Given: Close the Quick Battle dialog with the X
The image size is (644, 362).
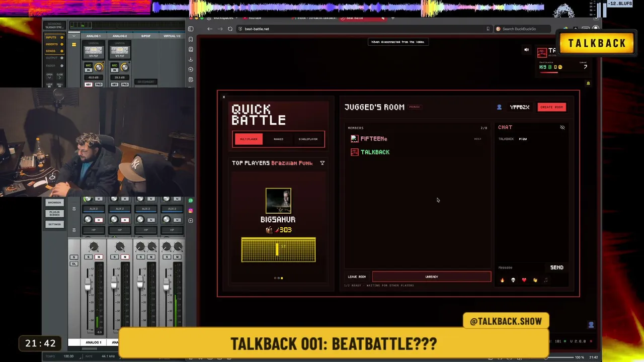Looking at the screenshot, I should click(224, 97).
